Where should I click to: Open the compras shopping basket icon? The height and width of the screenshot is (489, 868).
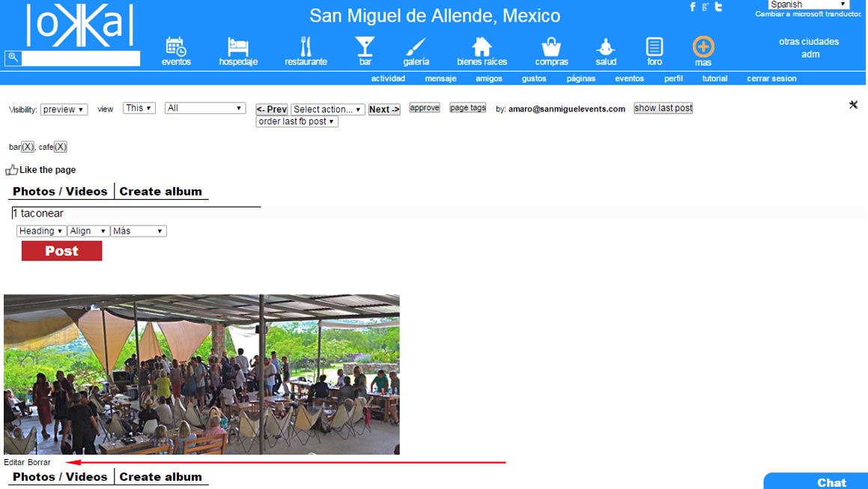(551, 46)
